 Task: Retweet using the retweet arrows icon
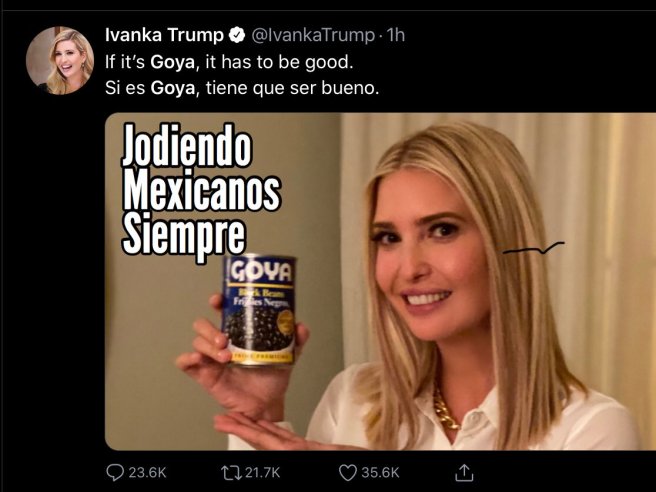click(231, 473)
